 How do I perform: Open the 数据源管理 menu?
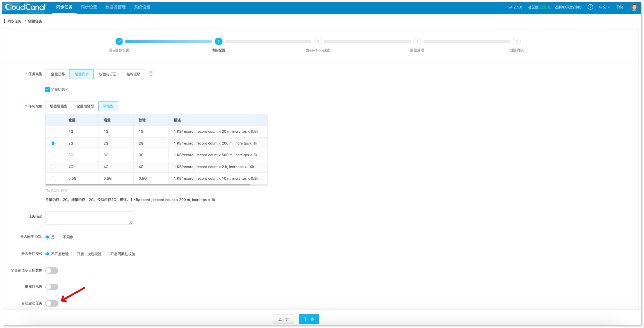115,7
